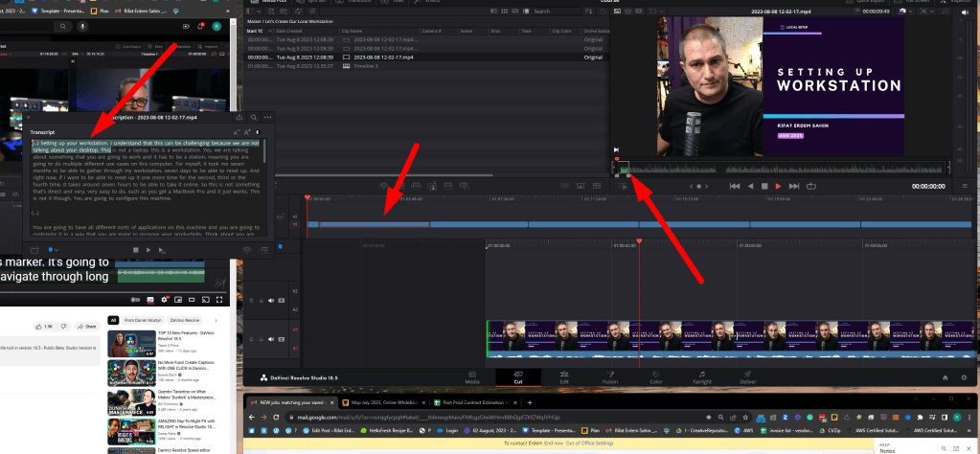This screenshot has height=454, width=980.
Task: Open YouTube settings gear on video player
Action: tap(165, 300)
